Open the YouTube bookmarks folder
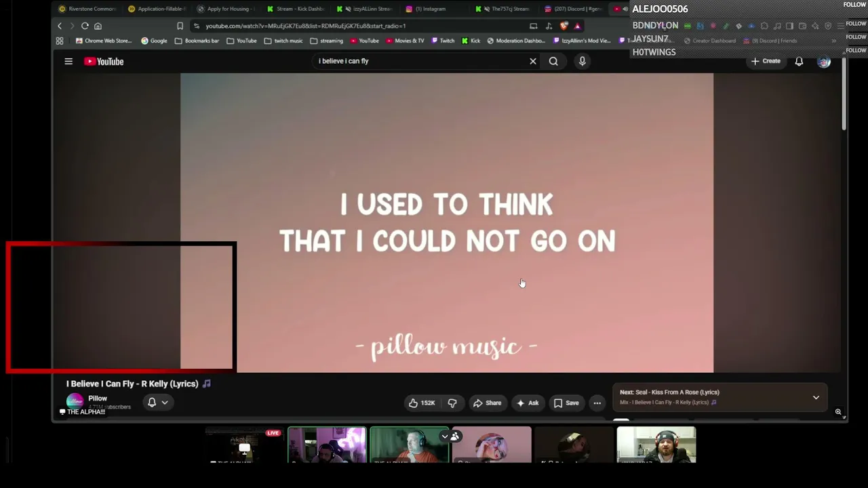This screenshot has height=488, width=868. [x=242, y=41]
